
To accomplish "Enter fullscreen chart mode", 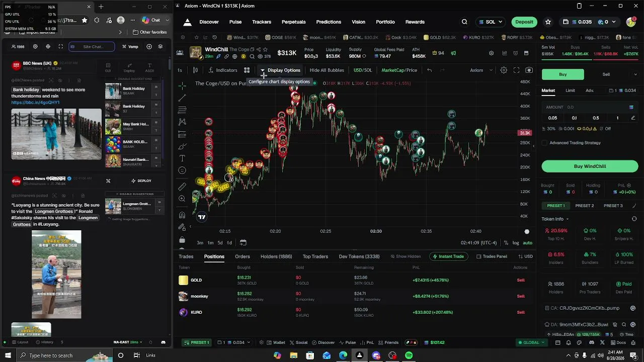I will pyautogui.click(x=516, y=70).
